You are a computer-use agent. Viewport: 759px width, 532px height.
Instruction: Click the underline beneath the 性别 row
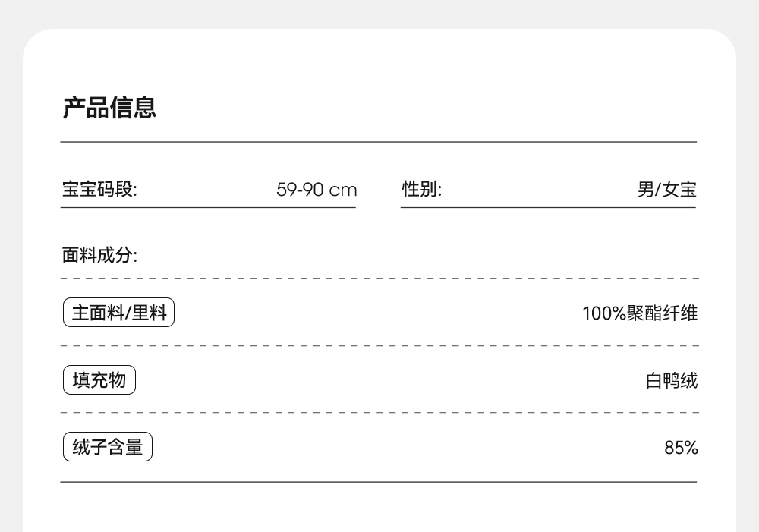point(548,207)
